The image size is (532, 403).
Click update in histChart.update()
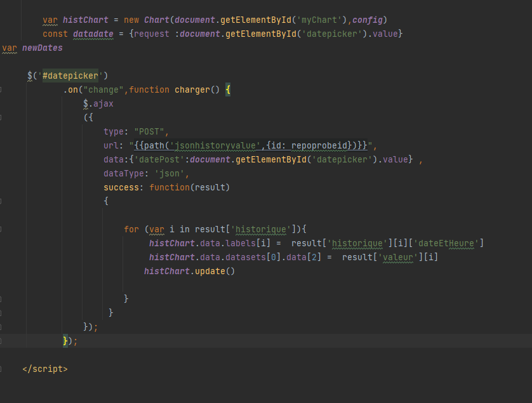(209, 272)
